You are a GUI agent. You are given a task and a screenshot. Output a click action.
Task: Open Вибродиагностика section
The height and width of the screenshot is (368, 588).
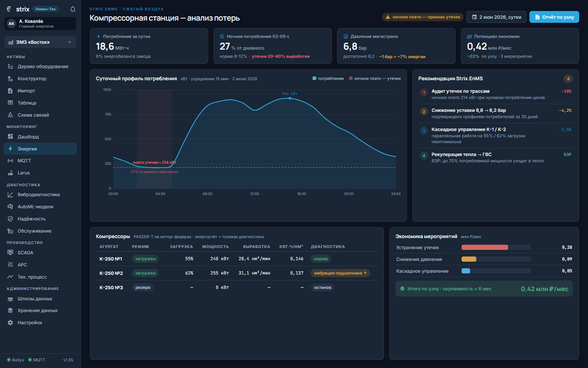[40, 195]
